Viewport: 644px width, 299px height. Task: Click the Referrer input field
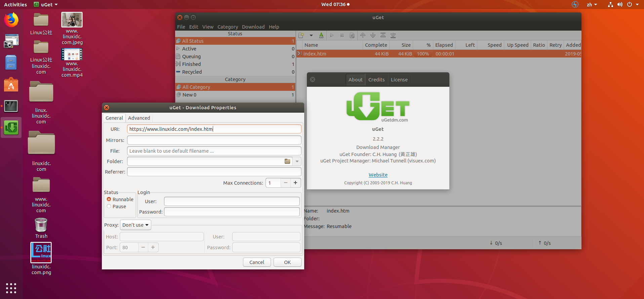[214, 172]
